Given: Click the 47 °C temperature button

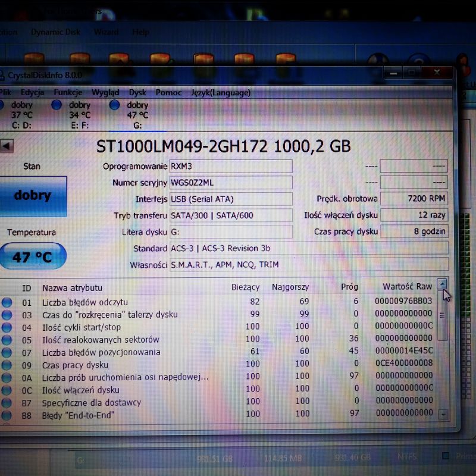Looking at the screenshot, I should (x=33, y=256).
